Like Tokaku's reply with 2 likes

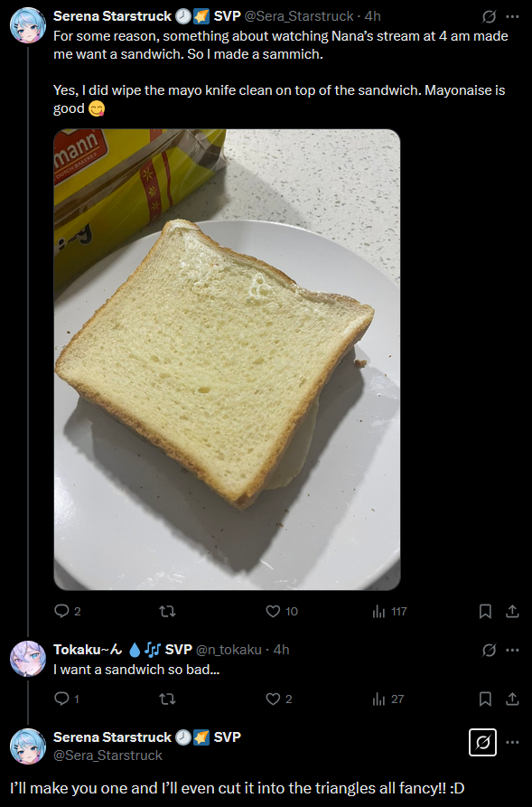(279, 699)
